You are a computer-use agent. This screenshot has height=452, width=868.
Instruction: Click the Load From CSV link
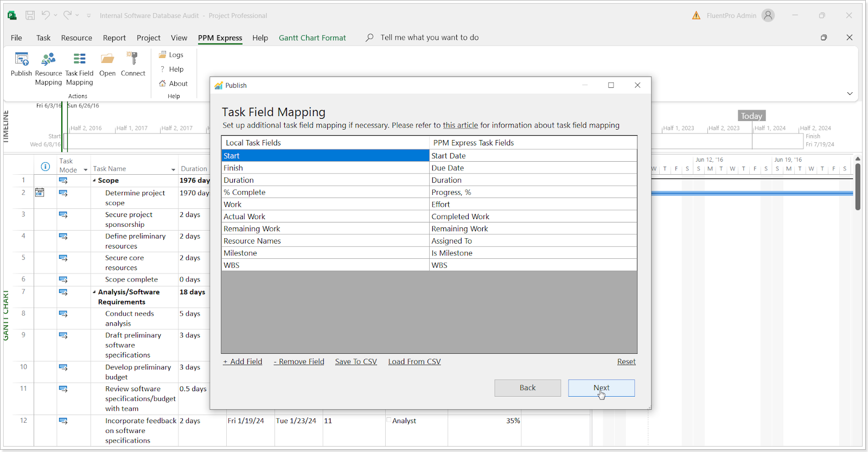click(x=414, y=361)
